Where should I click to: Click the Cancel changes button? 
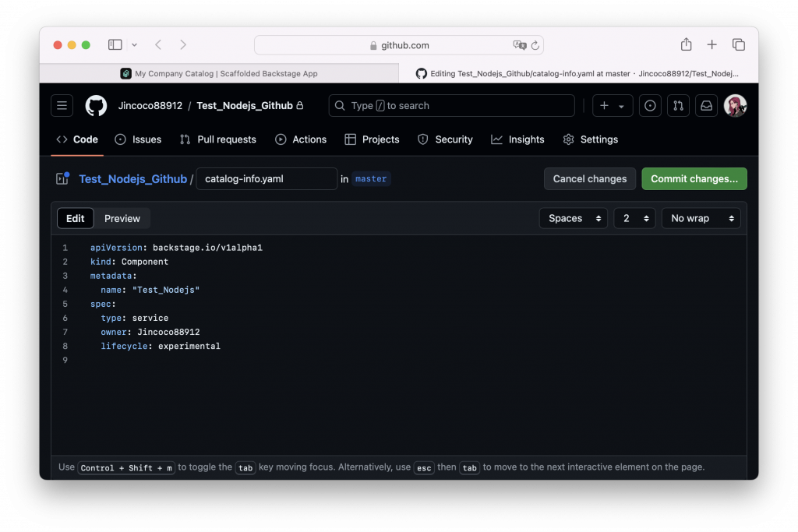590,178
